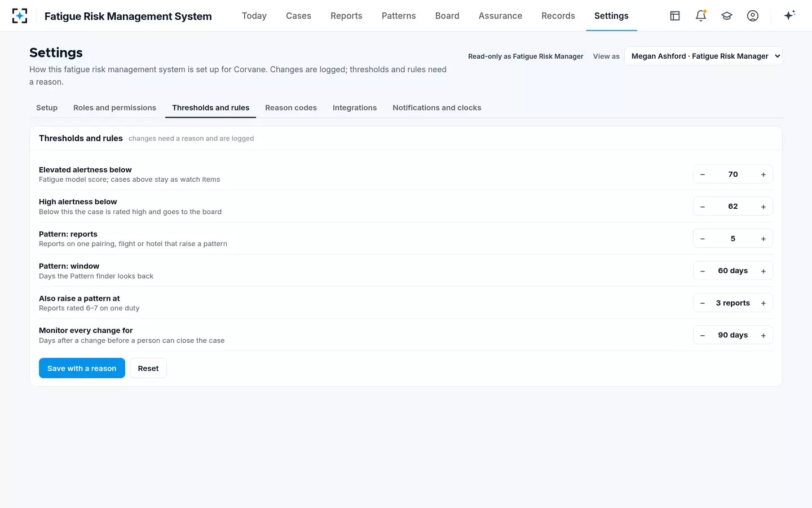Viewport: 812px width, 508px height.
Task: Decrease Elevated alertness below value
Action: click(x=703, y=174)
